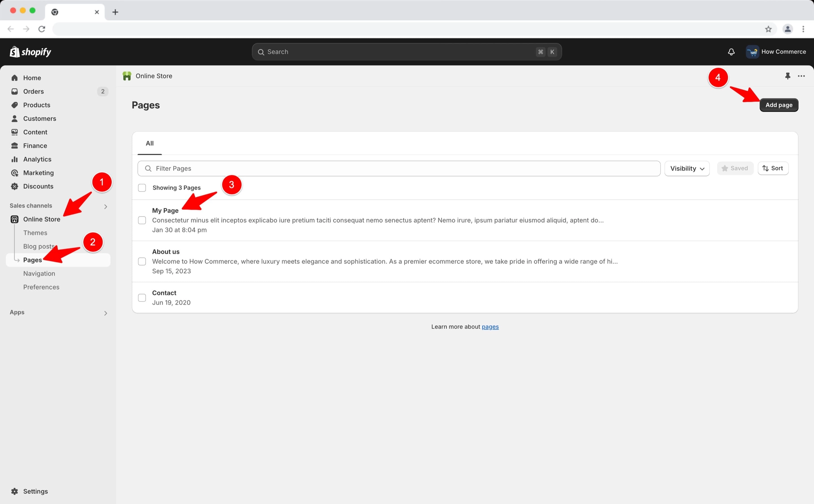Click the browser forward arrow

(x=26, y=29)
